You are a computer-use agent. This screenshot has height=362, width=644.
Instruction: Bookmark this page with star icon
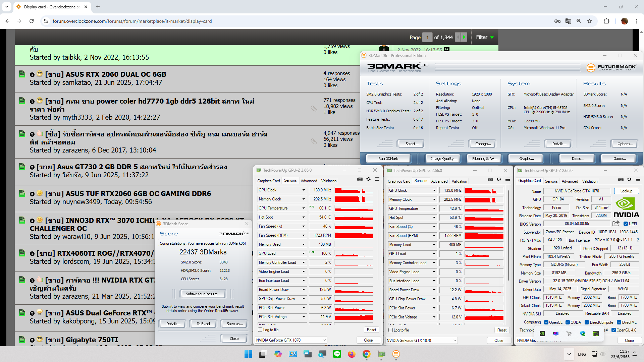[x=590, y=21]
